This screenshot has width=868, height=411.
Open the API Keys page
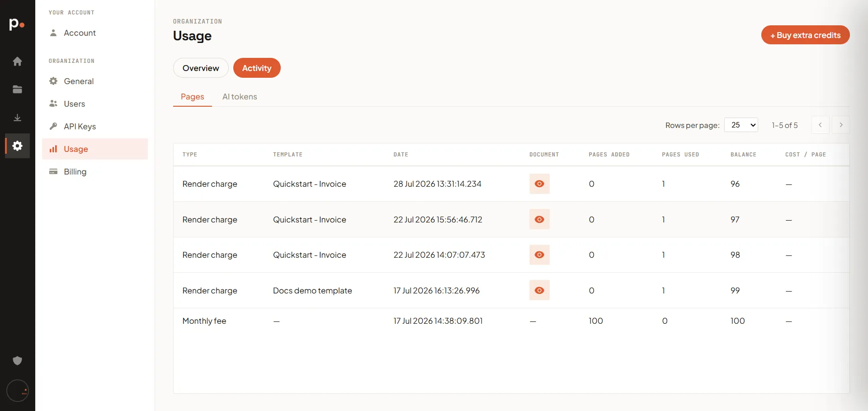95,126
